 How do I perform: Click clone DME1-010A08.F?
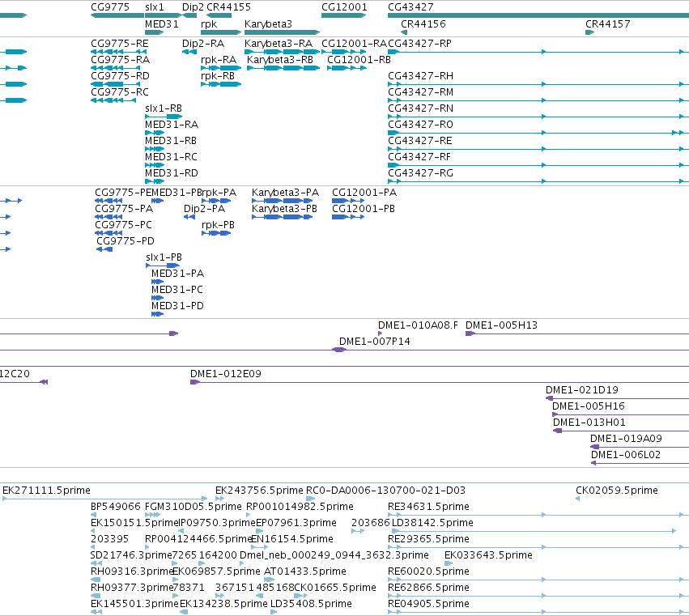coord(380,333)
